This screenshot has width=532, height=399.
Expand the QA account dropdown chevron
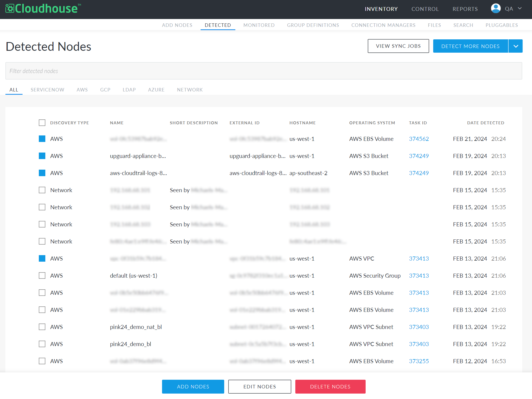tap(520, 8)
